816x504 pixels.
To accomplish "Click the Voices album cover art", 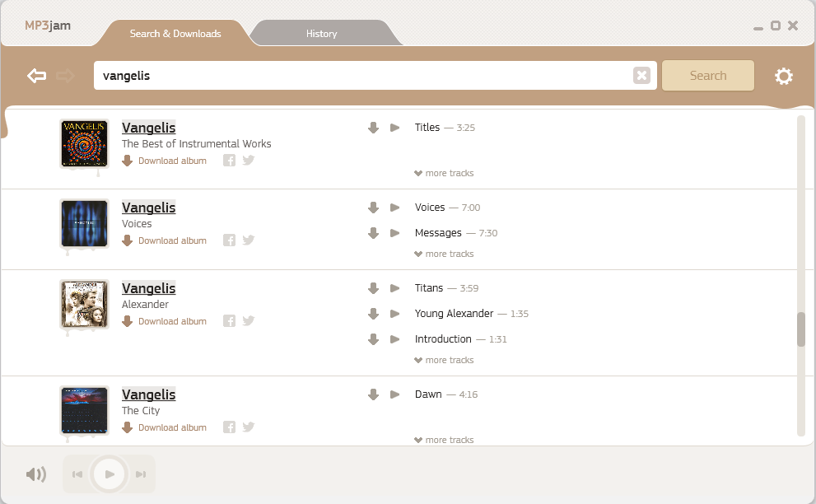I will pos(84,224).
